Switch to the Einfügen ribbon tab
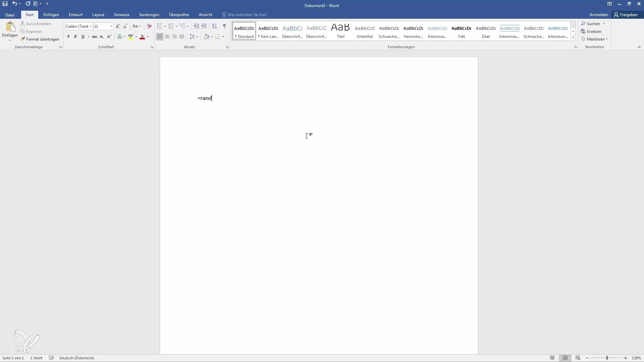Viewport: 644px width, 362px height. [51, 15]
